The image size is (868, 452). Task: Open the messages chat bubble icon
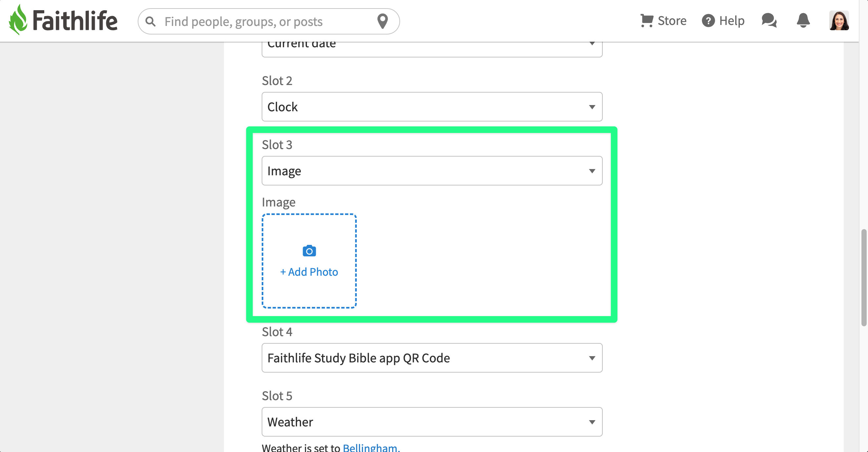click(769, 21)
